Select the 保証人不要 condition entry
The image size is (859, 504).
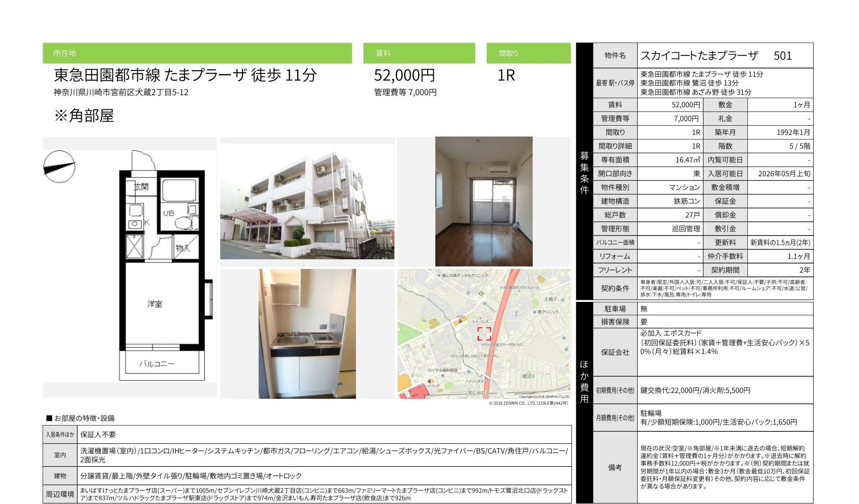click(97, 435)
